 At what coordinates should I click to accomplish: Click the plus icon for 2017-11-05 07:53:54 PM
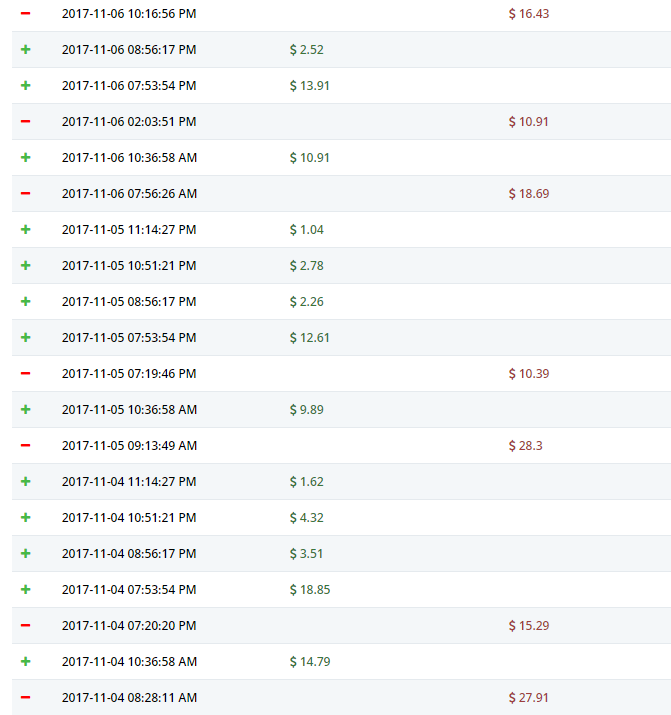pos(26,338)
